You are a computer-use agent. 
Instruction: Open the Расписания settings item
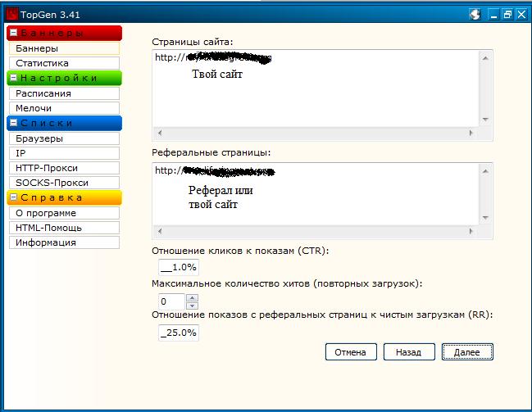click(x=64, y=93)
